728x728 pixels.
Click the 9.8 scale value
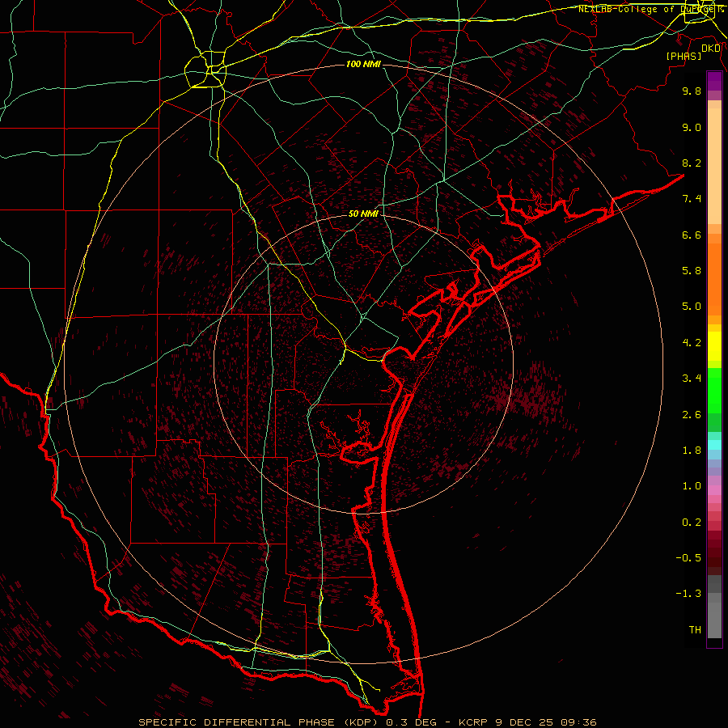pos(692,91)
